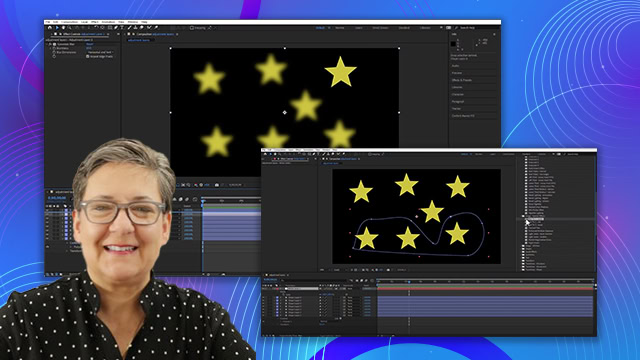Open Blur Dimensions dropdown
This screenshot has width=640, height=360.
[100, 52]
